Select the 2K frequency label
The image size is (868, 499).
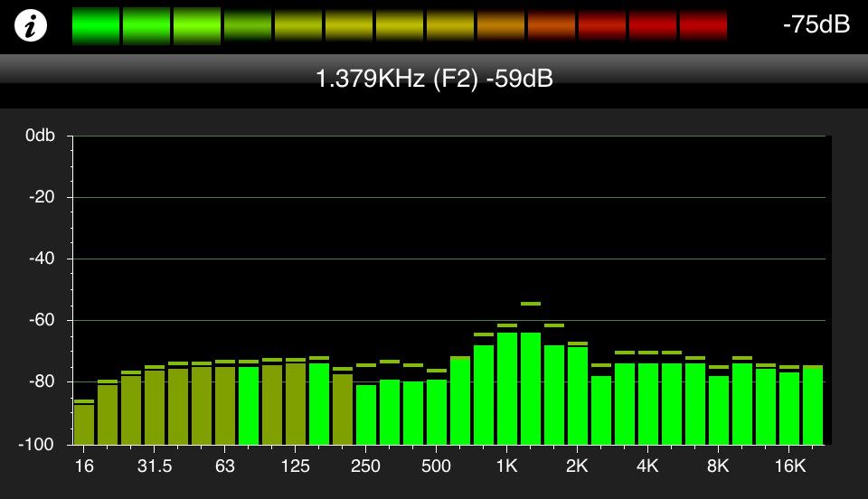(x=577, y=466)
